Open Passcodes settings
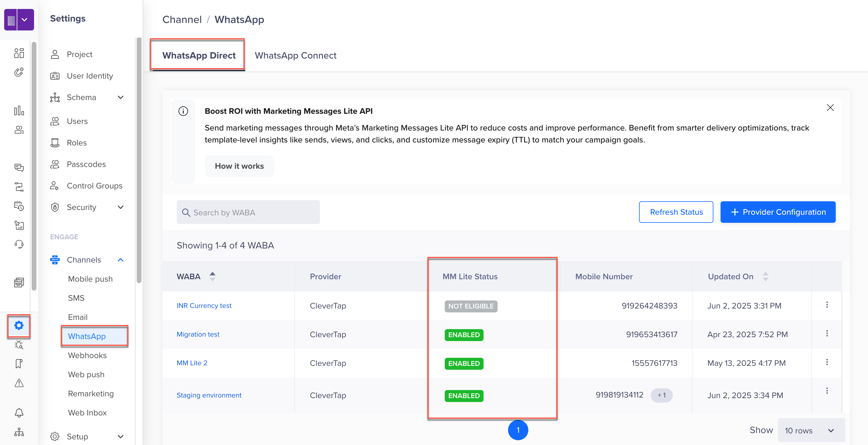868x445 pixels. tap(86, 164)
